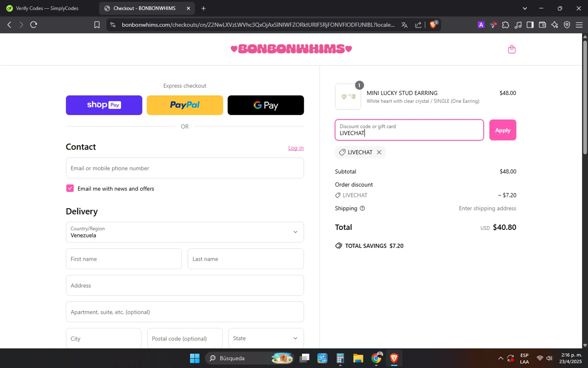Open the Brave Wallet icon
Screen dimensions: 588x368
(543, 25)
